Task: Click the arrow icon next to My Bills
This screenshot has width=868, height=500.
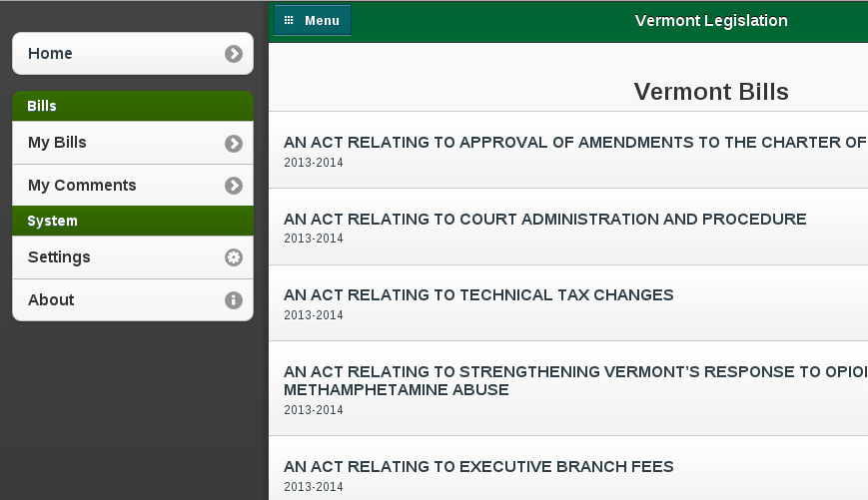Action: pos(234,144)
